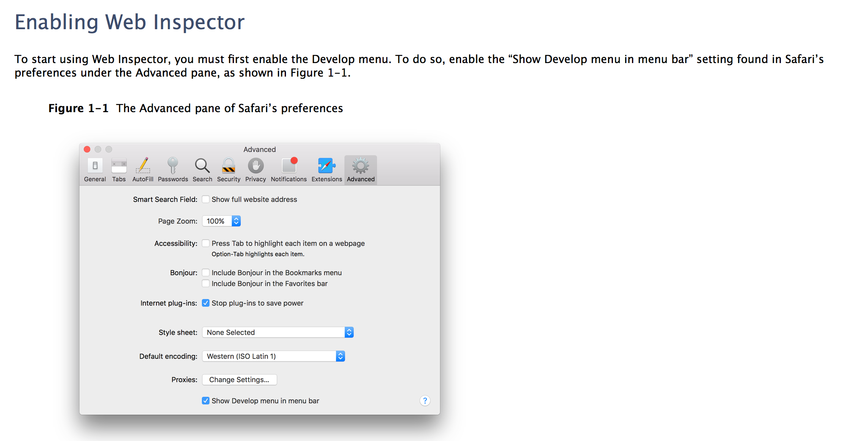The height and width of the screenshot is (441, 868).
Task: Toggle Press Tab to highlight each item
Action: (206, 243)
